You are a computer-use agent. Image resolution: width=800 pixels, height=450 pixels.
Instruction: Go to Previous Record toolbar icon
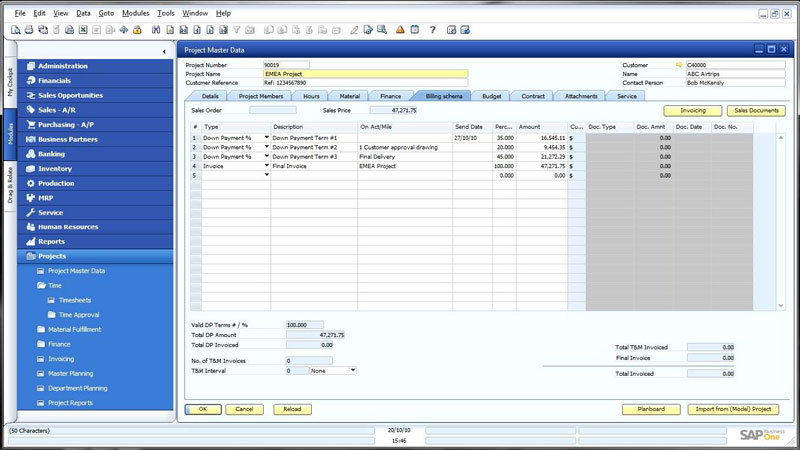pos(197,30)
